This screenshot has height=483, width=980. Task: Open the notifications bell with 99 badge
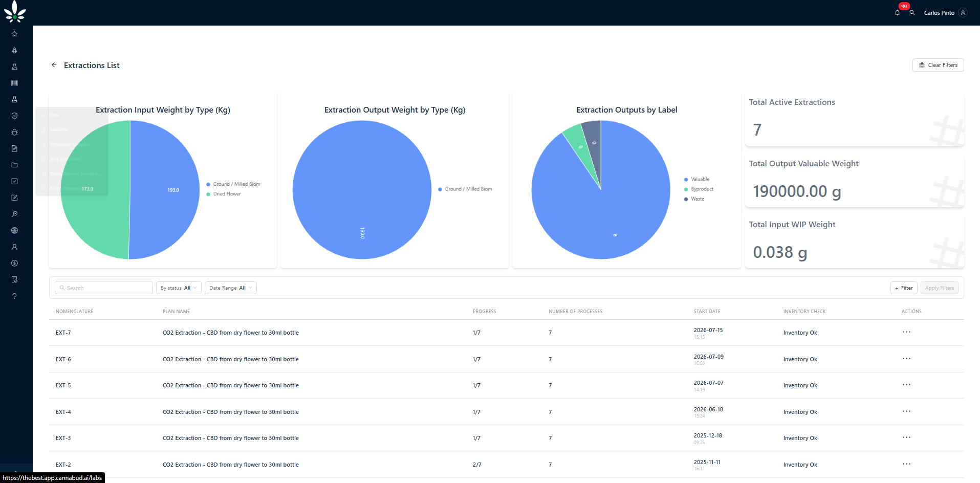[898, 12]
